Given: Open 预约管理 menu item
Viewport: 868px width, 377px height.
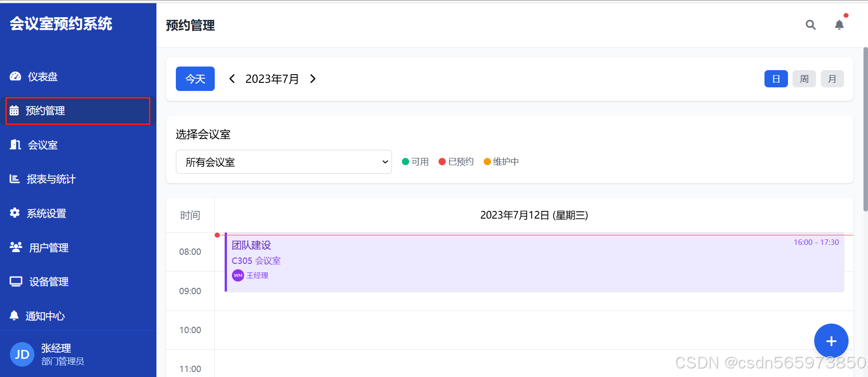Looking at the screenshot, I should point(78,110).
